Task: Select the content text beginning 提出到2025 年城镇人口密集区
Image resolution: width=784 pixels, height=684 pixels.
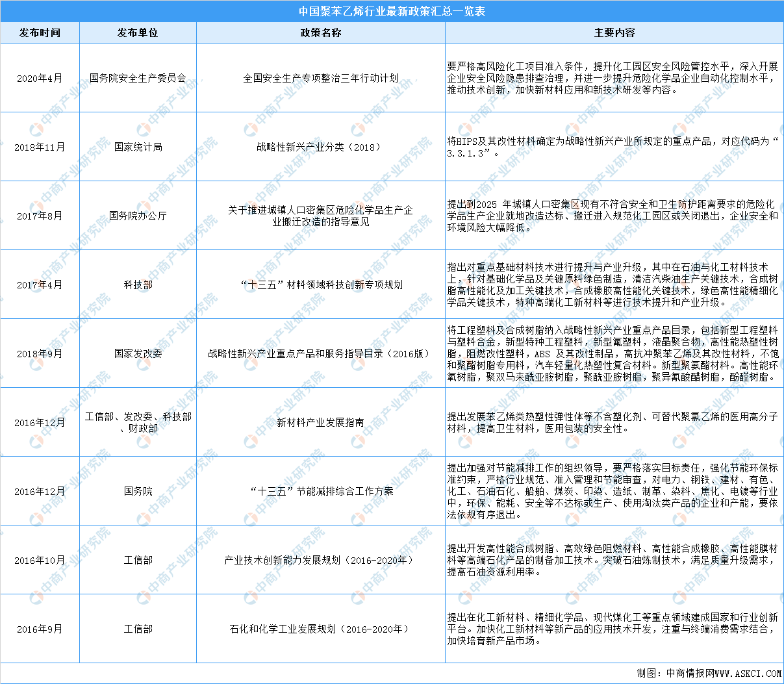Action: [613, 216]
